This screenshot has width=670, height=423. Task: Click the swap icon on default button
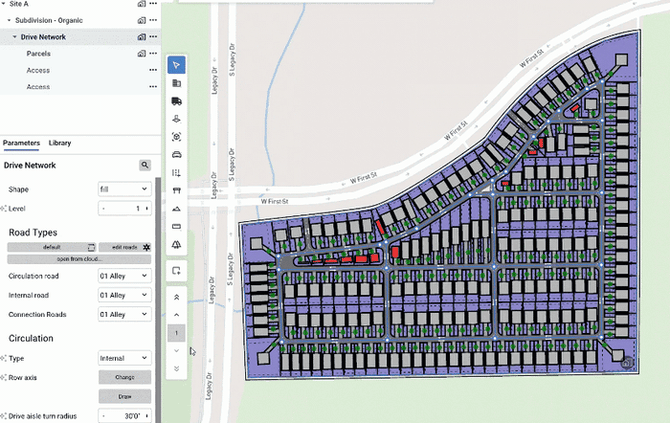click(91, 247)
